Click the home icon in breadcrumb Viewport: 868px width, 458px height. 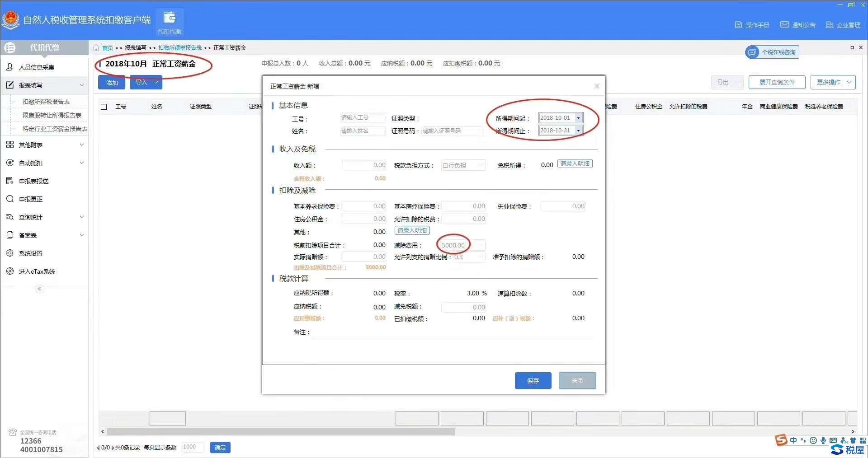point(96,47)
